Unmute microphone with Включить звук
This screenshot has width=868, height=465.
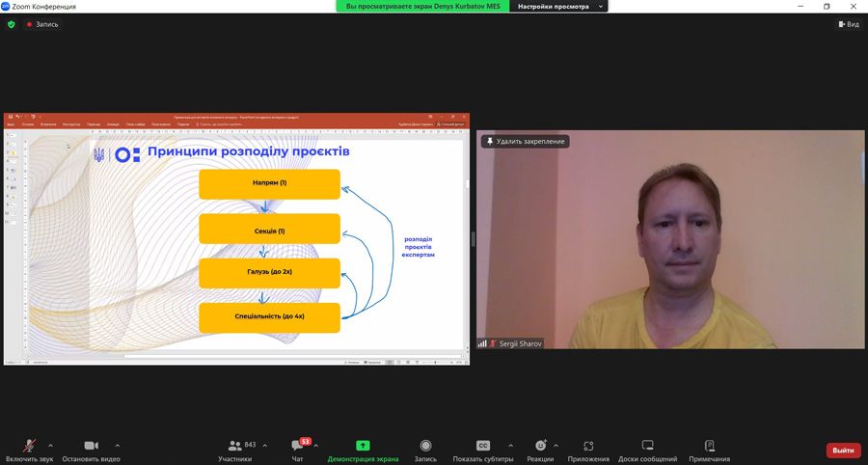(29, 451)
